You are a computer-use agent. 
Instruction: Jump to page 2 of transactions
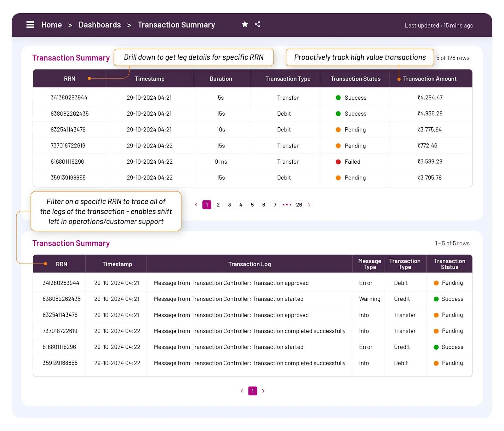pos(218,205)
